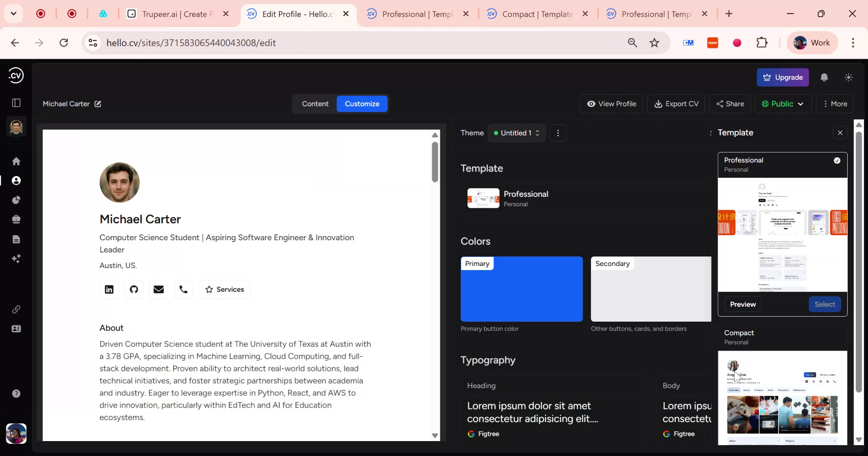
Task: Open the Untitled 1 theme dropdown
Action: (x=516, y=133)
